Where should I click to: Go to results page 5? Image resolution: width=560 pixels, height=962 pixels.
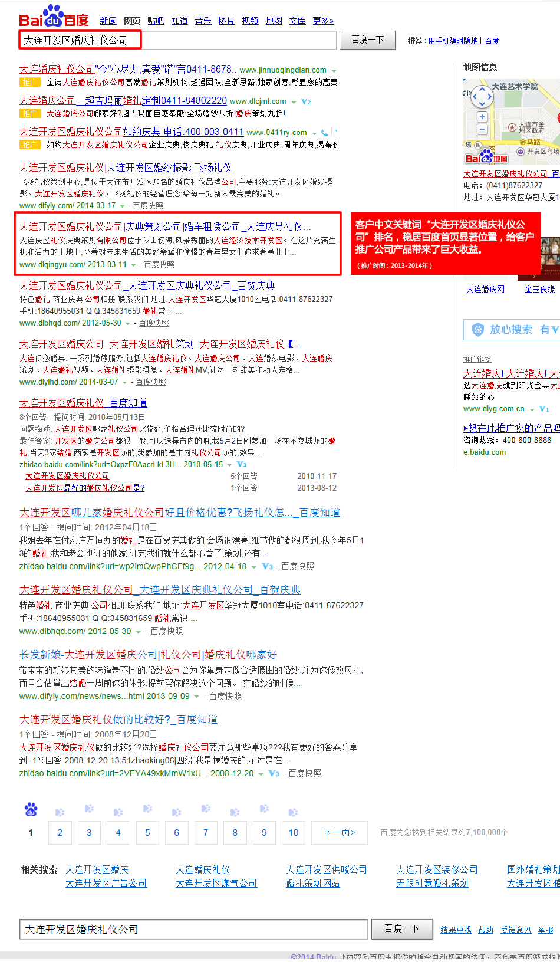[147, 833]
